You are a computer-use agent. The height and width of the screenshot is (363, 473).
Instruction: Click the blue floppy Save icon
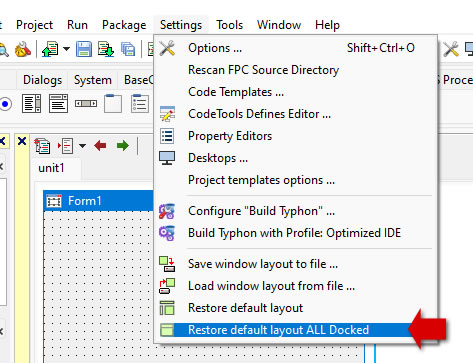click(x=84, y=49)
